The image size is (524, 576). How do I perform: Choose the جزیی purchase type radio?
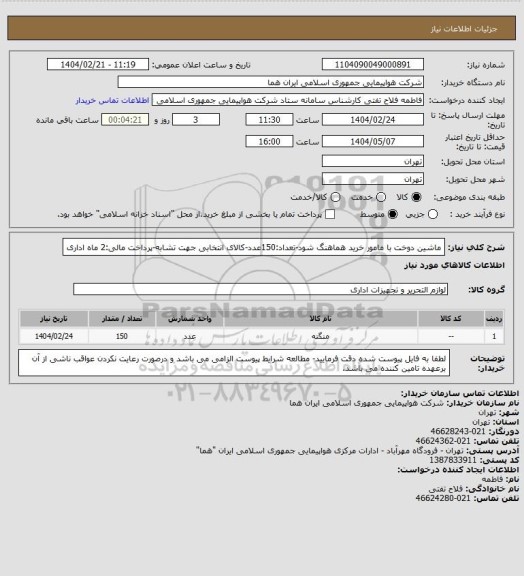(x=433, y=214)
